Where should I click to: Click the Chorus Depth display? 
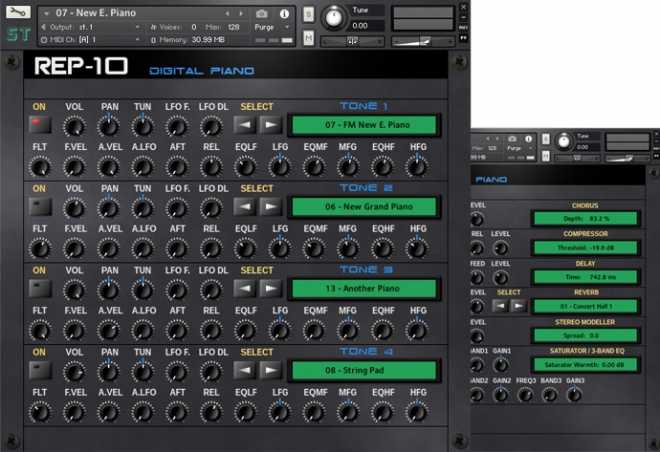click(x=585, y=219)
